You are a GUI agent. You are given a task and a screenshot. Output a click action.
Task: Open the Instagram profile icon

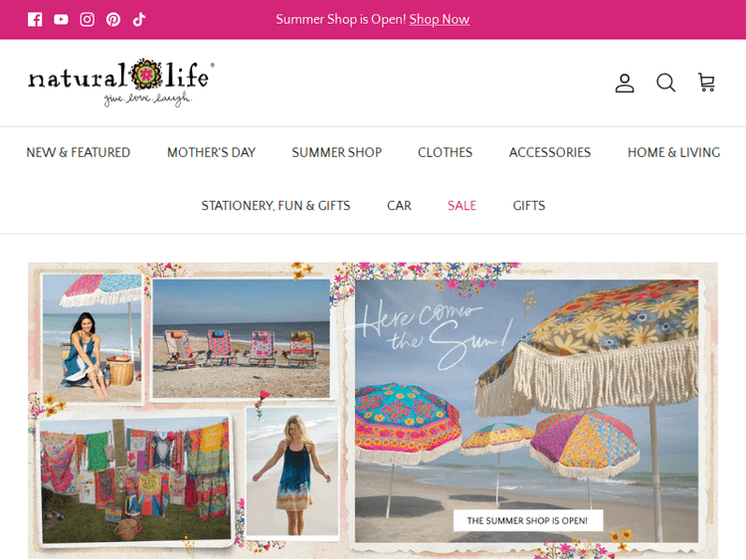click(88, 20)
